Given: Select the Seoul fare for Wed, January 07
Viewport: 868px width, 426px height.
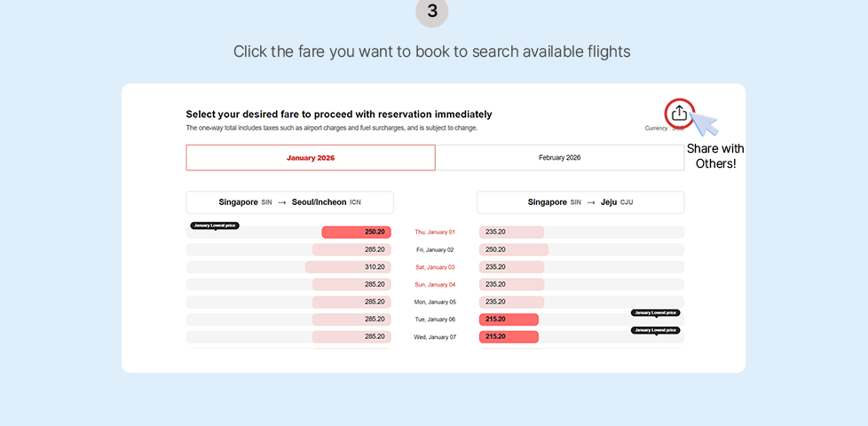Looking at the screenshot, I should tap(351, 337).
